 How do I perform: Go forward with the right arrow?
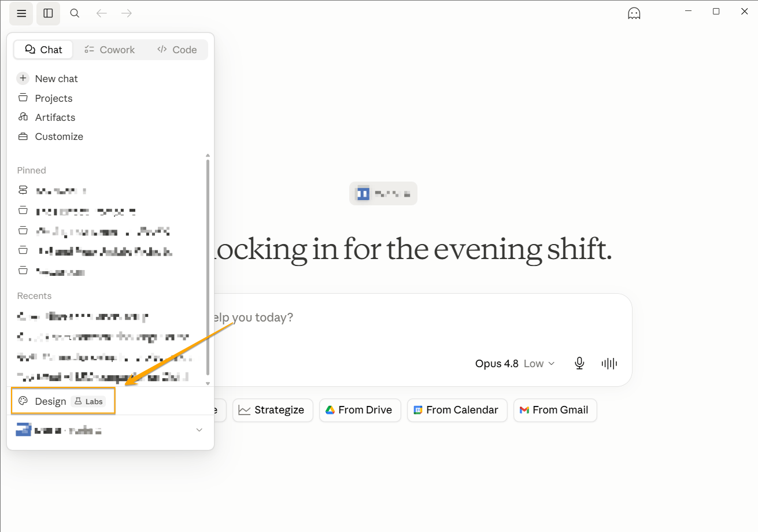point(127,13)
